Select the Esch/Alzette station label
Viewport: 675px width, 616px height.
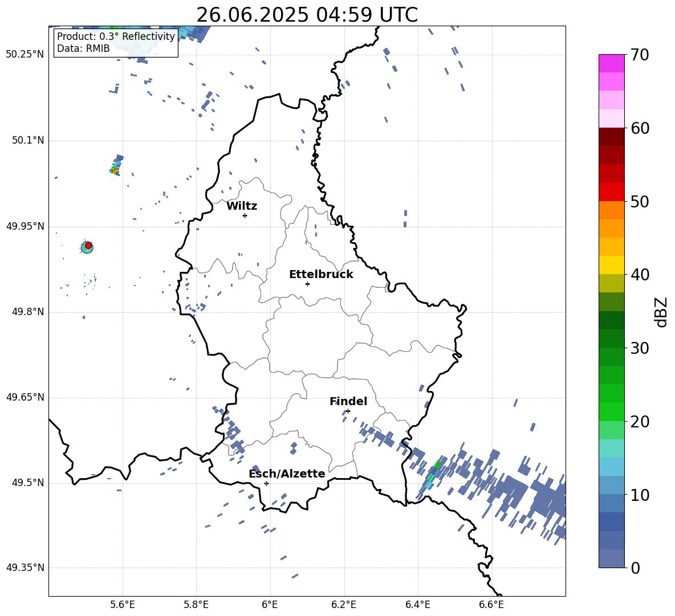point(287,474)
